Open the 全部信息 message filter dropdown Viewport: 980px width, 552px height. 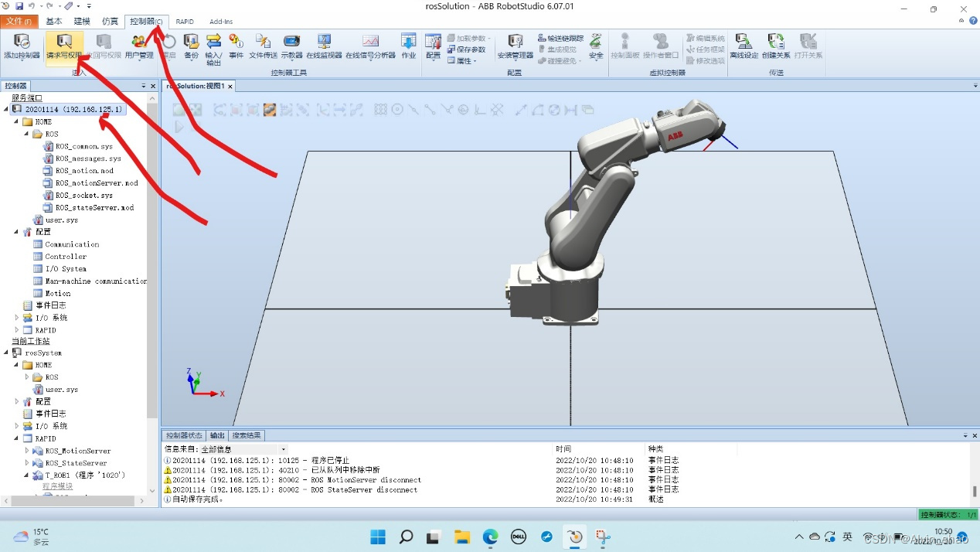point(283,449)
